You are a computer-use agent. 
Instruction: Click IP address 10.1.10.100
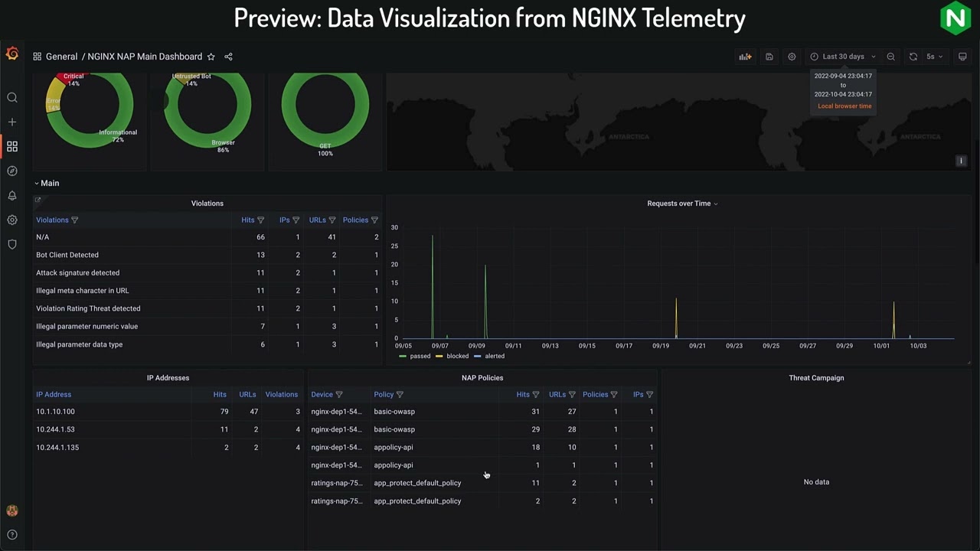pyautogui.click(x=55, y=412)
